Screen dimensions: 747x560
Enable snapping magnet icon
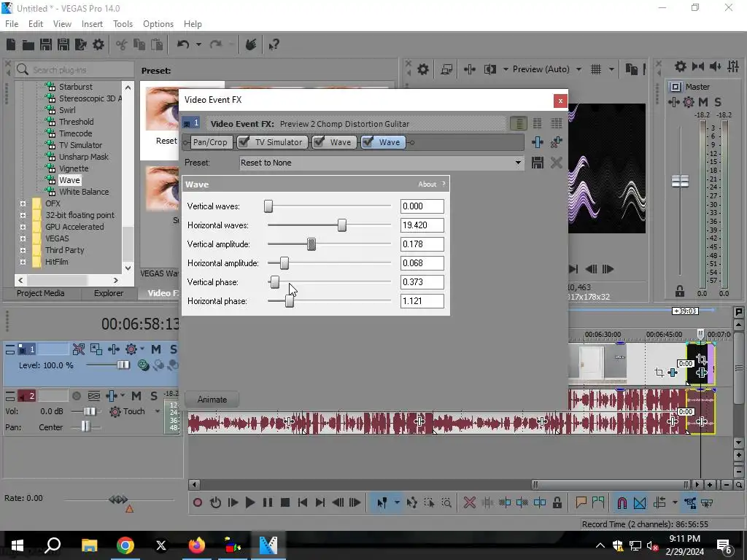coord(622,502)
